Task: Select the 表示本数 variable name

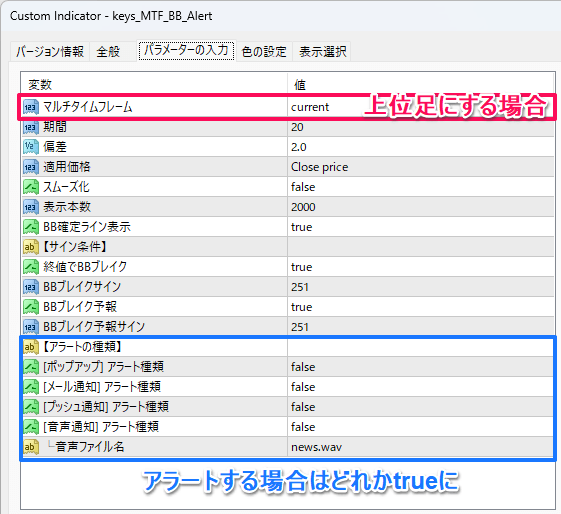Action: pyautogui.click(x=67, y=207)
